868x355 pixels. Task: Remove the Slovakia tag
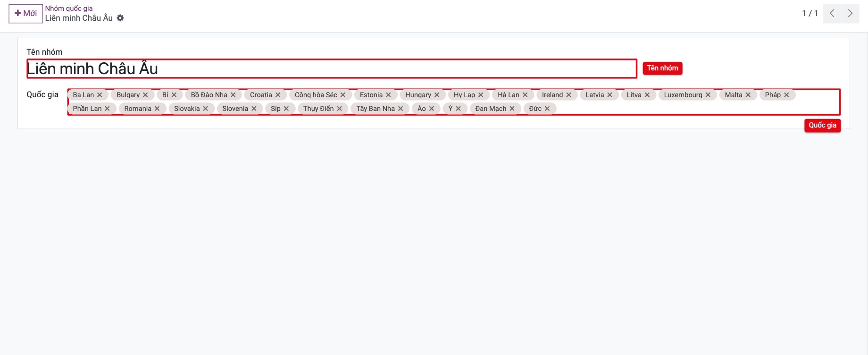click(x=206, y=109)
